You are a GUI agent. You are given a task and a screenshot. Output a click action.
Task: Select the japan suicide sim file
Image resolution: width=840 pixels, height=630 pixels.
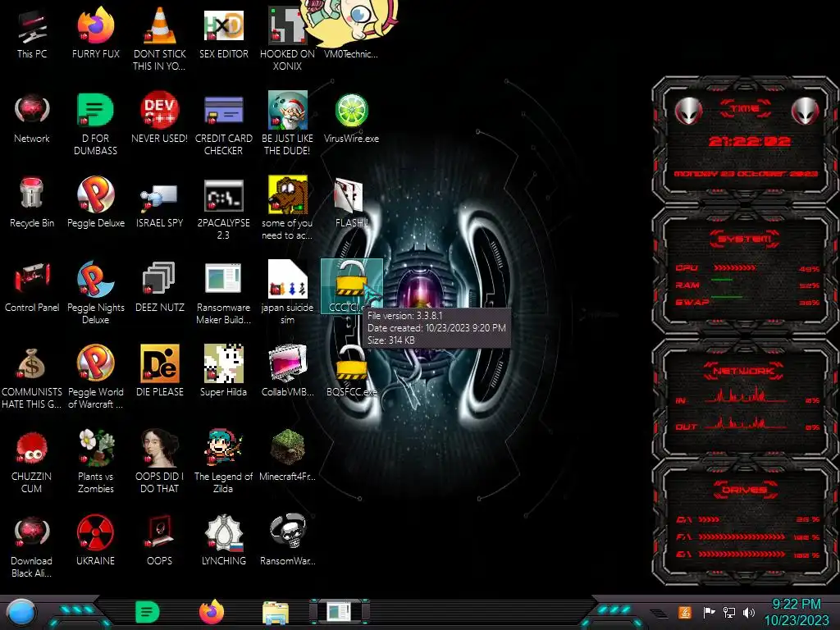pos(287,293)
